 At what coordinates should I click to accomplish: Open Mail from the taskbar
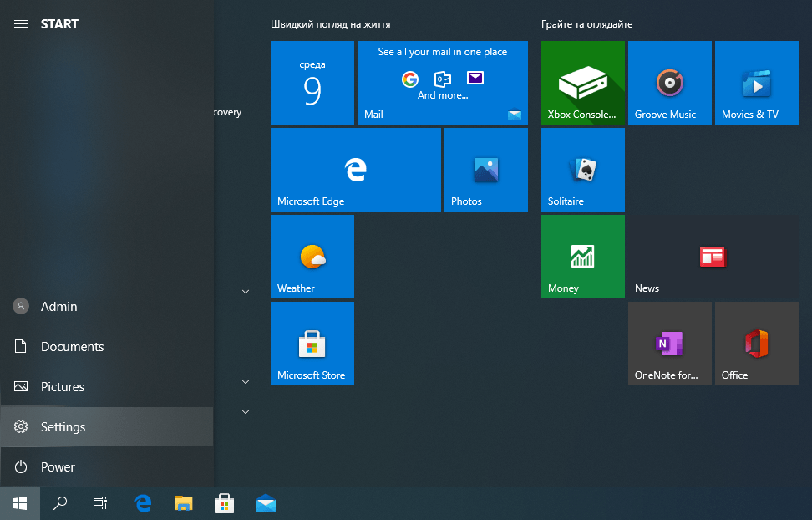tap(266, 503)
